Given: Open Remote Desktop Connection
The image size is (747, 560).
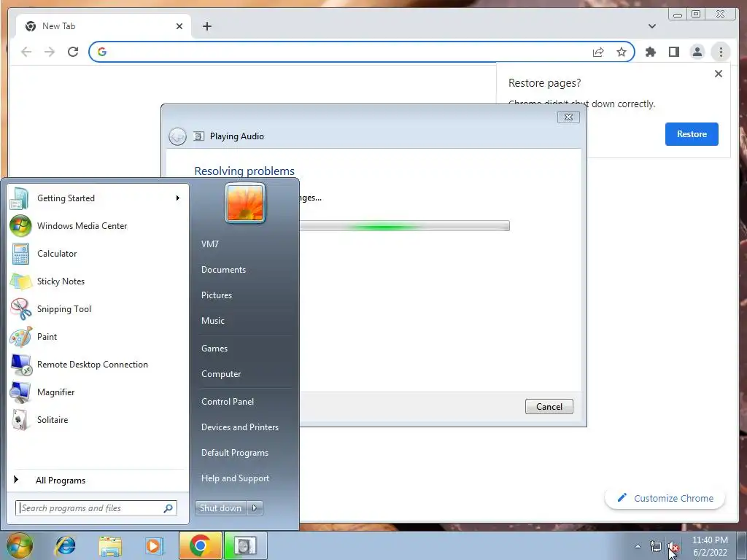Looking at the screenshot, I should tap(98, 365).
